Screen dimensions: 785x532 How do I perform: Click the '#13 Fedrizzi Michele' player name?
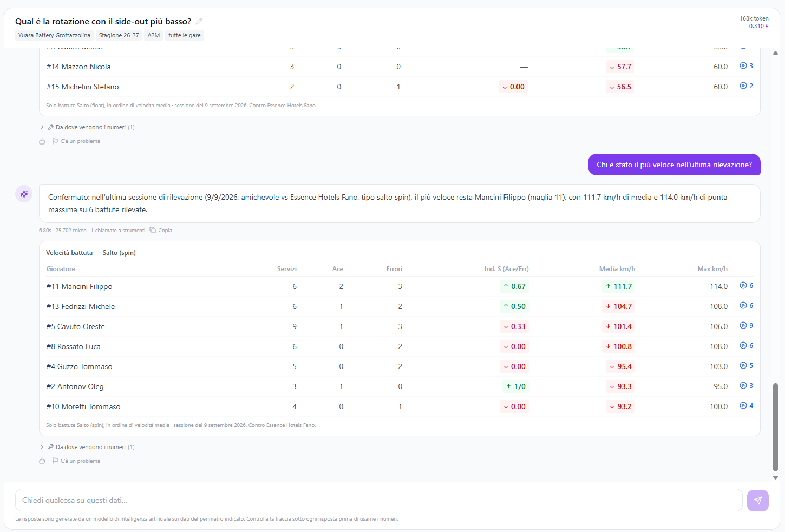click(x=81, y=306)
